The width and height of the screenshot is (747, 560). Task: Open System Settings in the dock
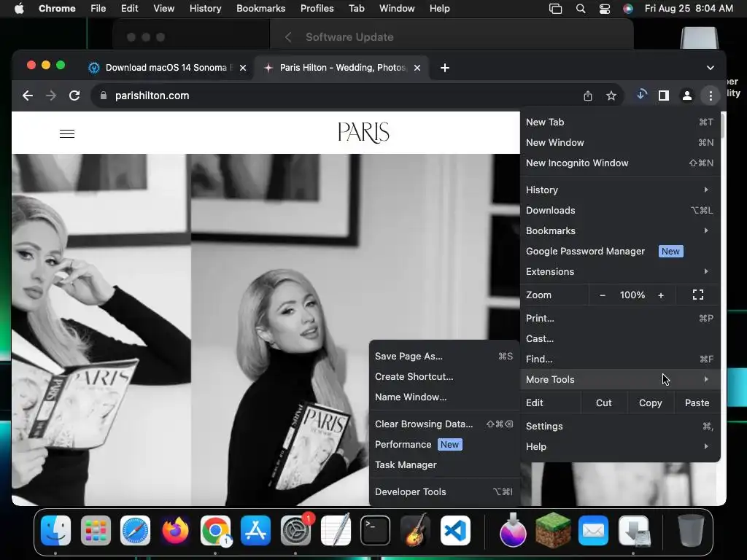(x=296, y=531)
